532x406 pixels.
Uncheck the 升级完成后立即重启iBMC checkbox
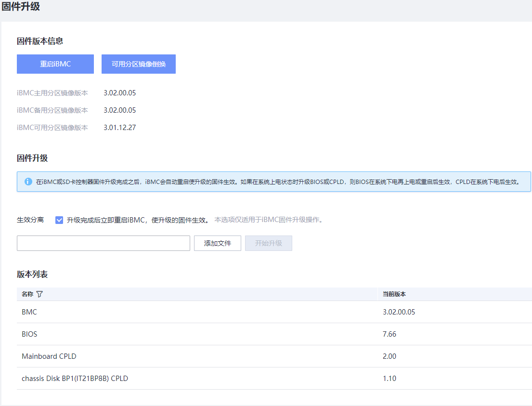pos(59,220)
